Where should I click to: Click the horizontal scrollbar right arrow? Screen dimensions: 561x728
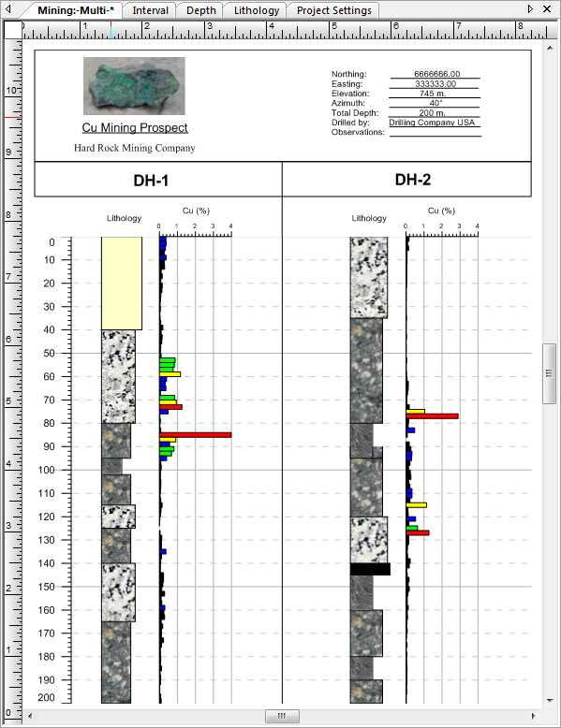pyautogui.click(x=534, y=716)
